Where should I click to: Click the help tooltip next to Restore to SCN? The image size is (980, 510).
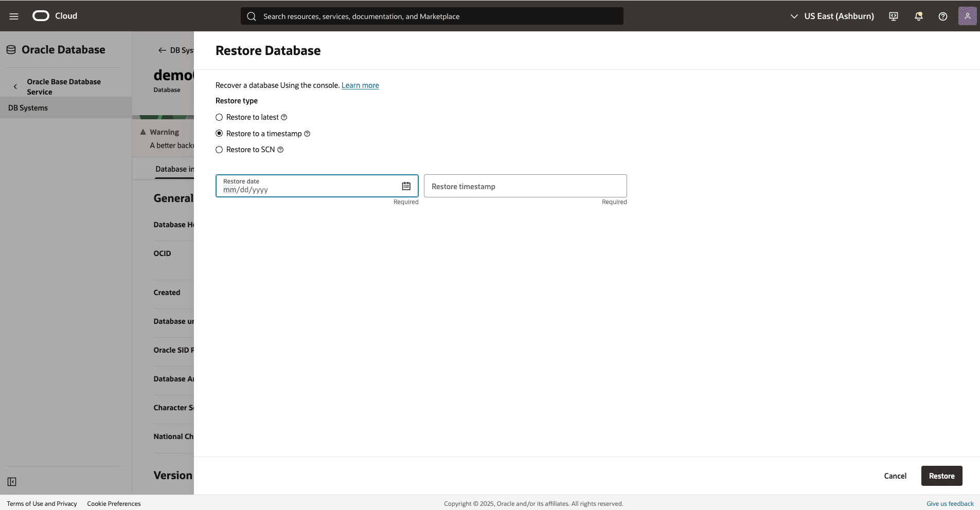point(280,150)
